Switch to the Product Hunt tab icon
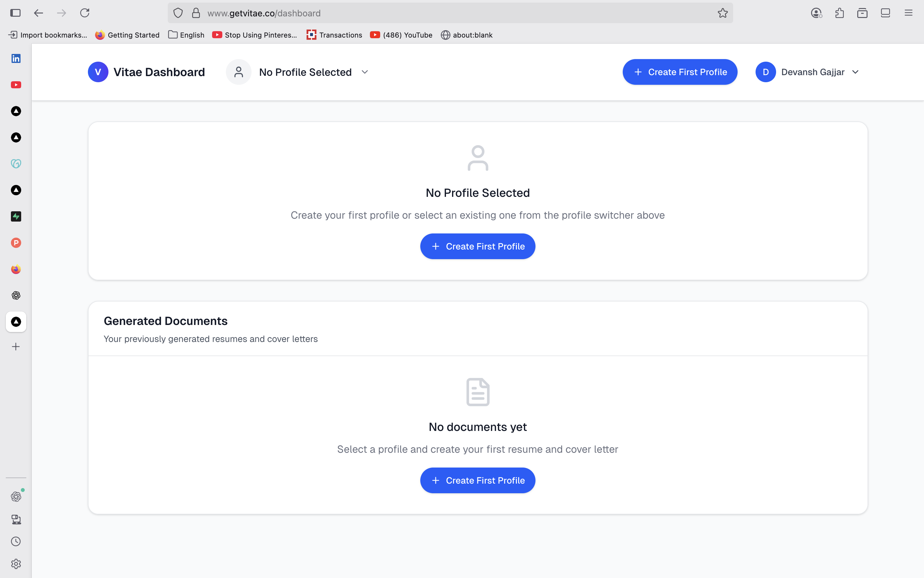 click(x=16, y=243)
